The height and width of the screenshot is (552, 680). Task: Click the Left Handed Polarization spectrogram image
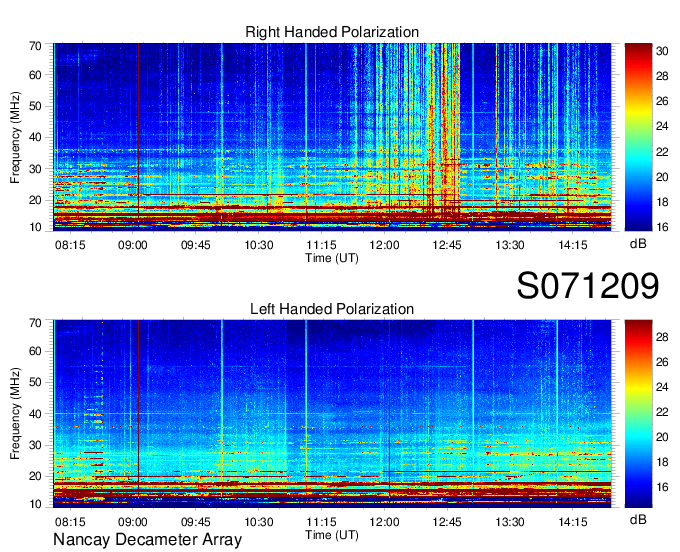[x=332, y=414]
